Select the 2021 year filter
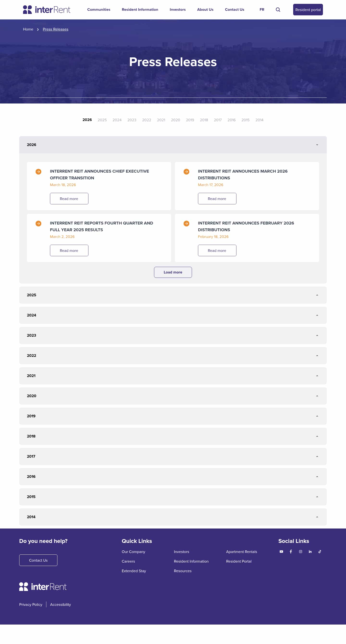This screenshot has width=346, height=644. coord(161,120)
